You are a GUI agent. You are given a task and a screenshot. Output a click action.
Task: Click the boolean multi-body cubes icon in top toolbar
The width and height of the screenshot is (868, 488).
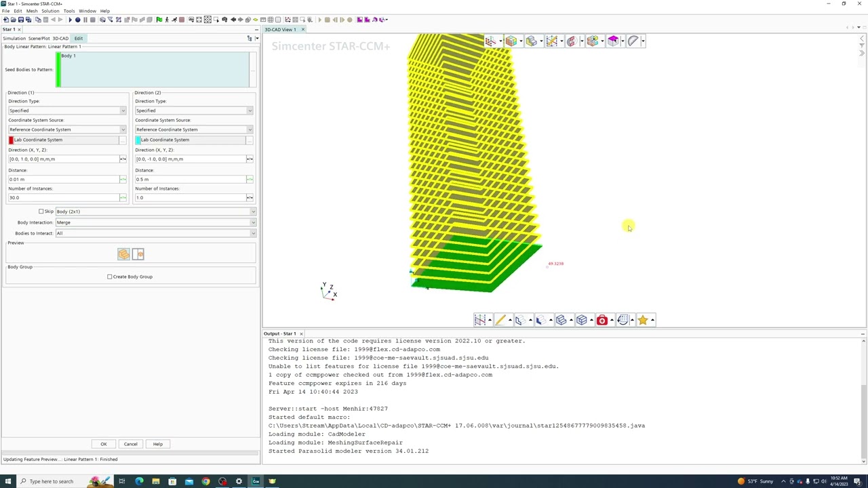click(x=592, y=41)
